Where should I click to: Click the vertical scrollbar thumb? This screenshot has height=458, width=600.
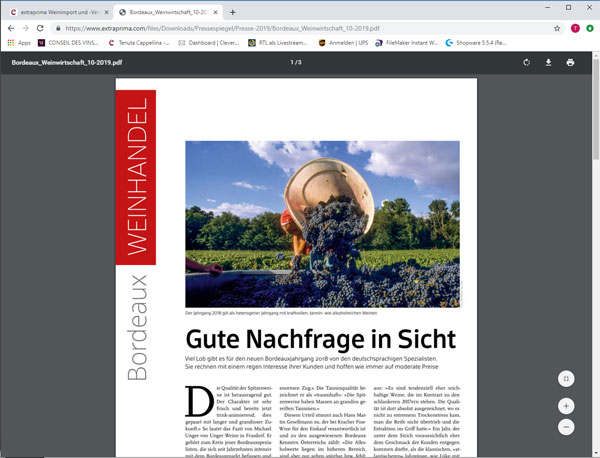tap(596, 109)
